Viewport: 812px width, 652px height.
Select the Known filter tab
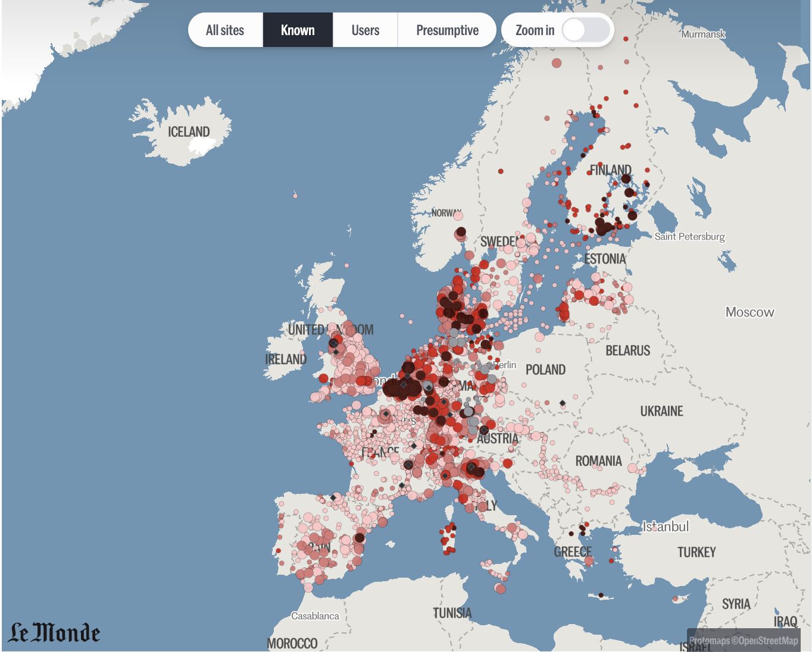pyautogui.click(x=298, y=30)
